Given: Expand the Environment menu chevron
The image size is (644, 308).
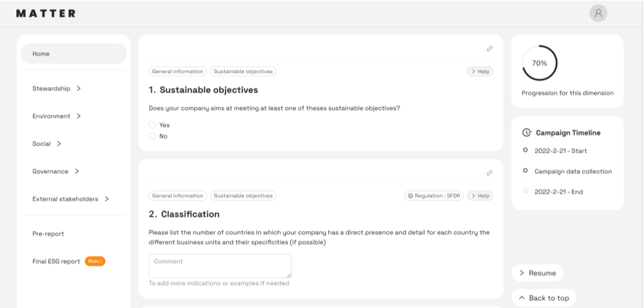Looking at the screenshot, I should point(78,116).
